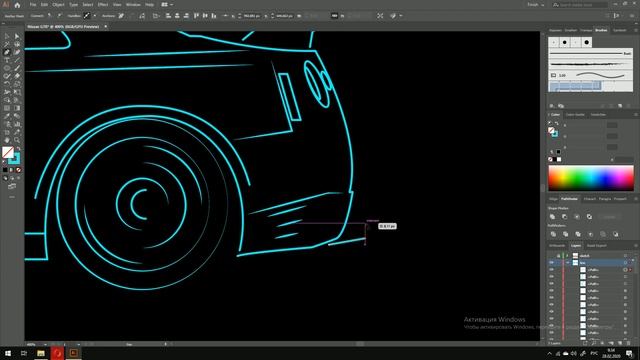Select the Zoom magnifier tool

[x=17, y=140]
